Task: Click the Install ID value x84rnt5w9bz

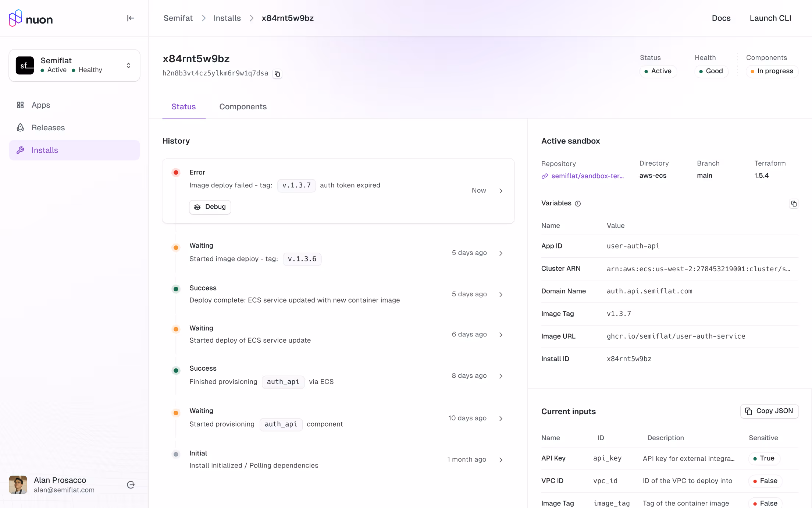Action: (629, 359)
